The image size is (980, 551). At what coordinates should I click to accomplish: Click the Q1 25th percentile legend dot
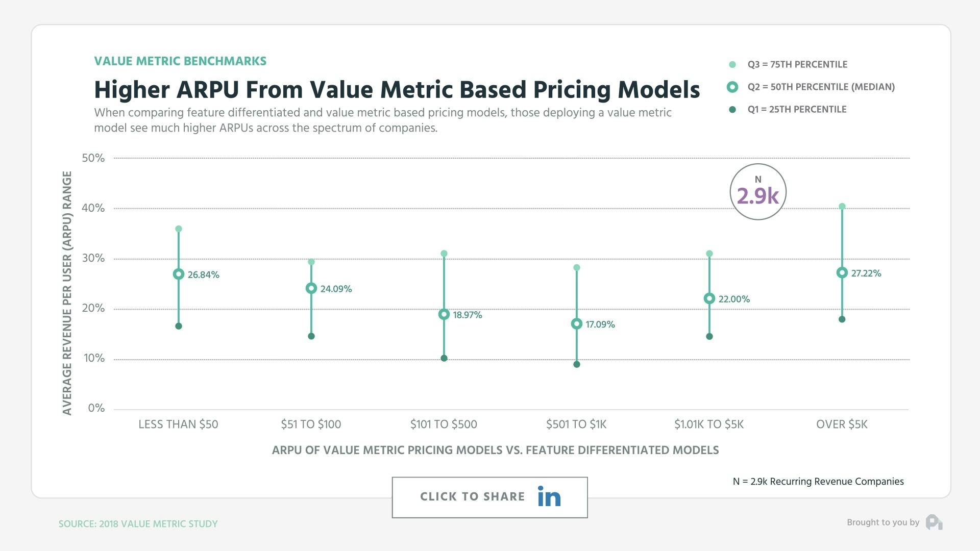(x=733, y=109)
